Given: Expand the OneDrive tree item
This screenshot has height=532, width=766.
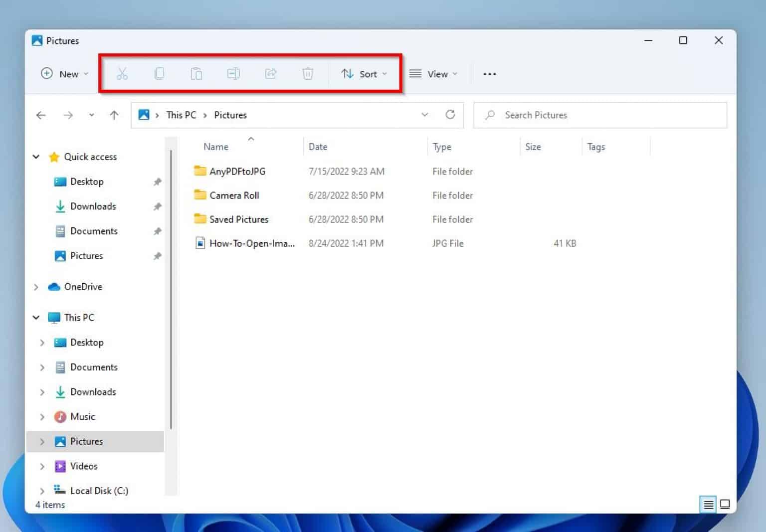Looking at the screenshot, I should (x=36, y=287).
